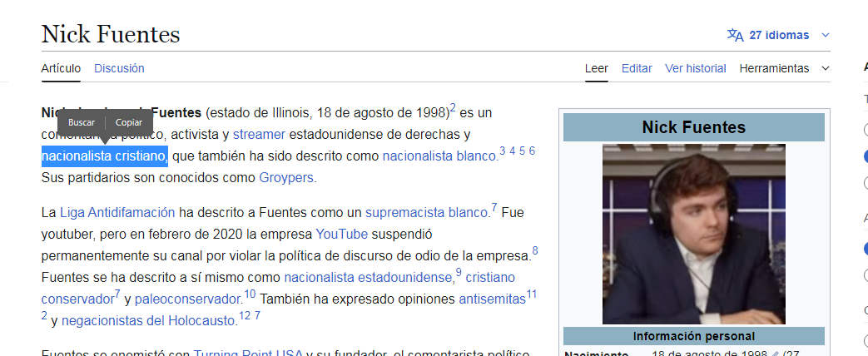This screenshot has width=868, height=356.
Task: Open Ver historial page history
Action: click(695, 68)
